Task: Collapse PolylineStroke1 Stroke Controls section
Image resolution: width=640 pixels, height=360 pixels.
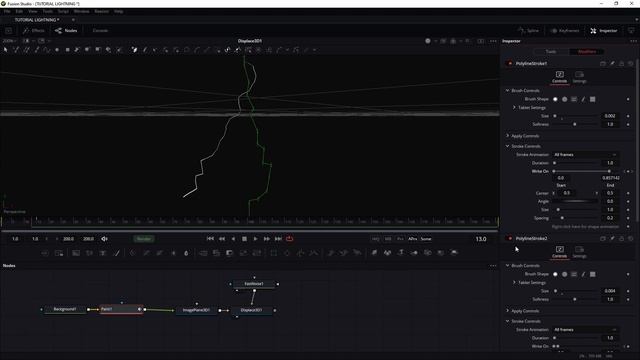Action: (x=507, y=146)
